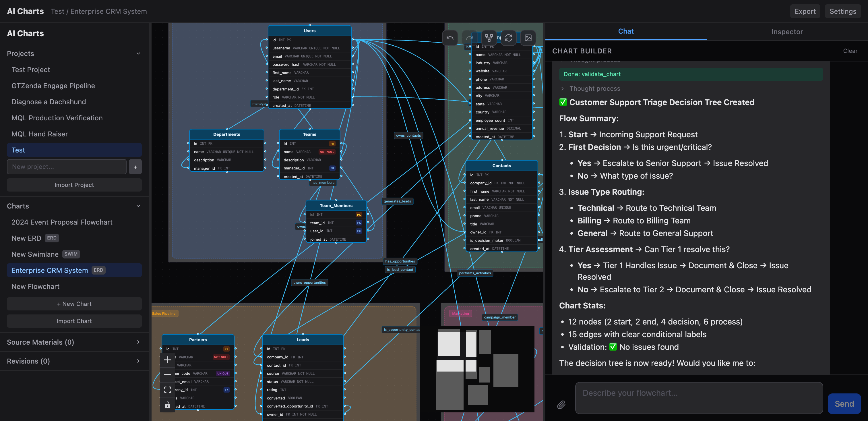This screenshot has height=421, width=868.
Task: Clear the Chart Builder conversation
Action: pyautogui.click(x=850, y=51)
